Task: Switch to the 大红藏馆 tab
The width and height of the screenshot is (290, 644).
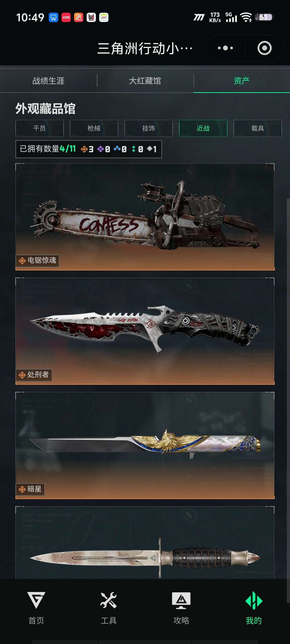Action: click(x=145, y=81)
